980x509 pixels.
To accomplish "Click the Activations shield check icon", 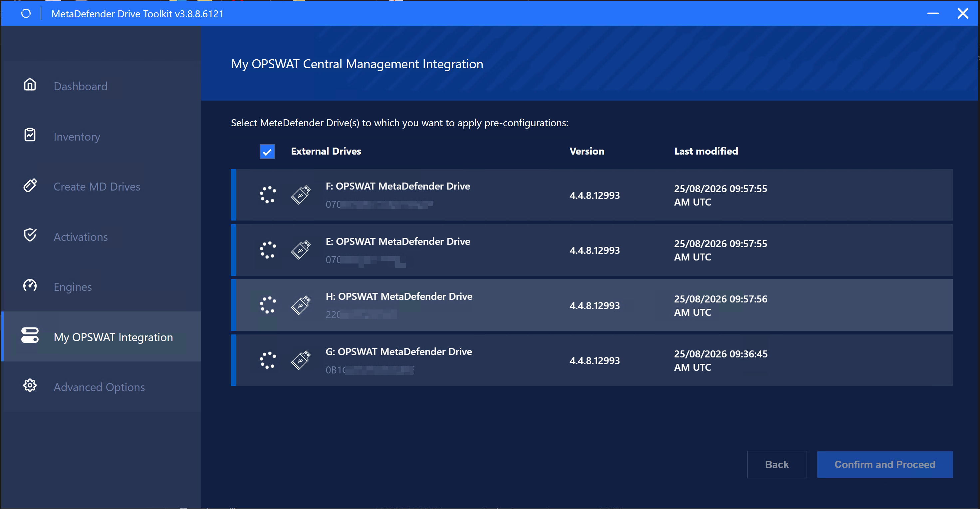I will [30, 235].
